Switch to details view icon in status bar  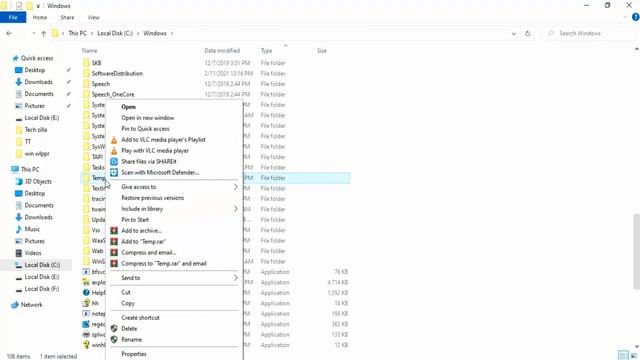click(623, 356)
